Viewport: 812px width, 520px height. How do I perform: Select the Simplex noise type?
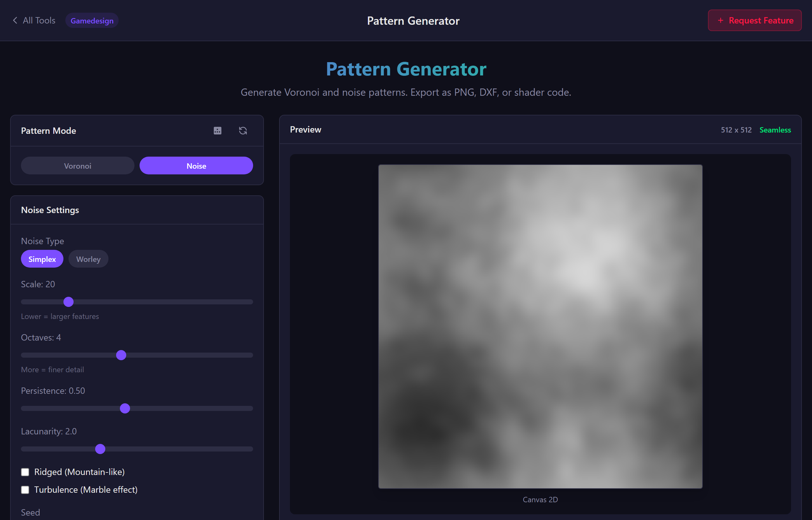[x=42, y=259]
